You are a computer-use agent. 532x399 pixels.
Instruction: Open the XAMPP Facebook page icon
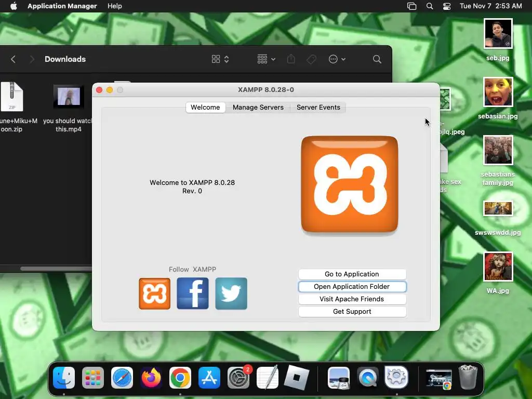[x=193, y=294]
